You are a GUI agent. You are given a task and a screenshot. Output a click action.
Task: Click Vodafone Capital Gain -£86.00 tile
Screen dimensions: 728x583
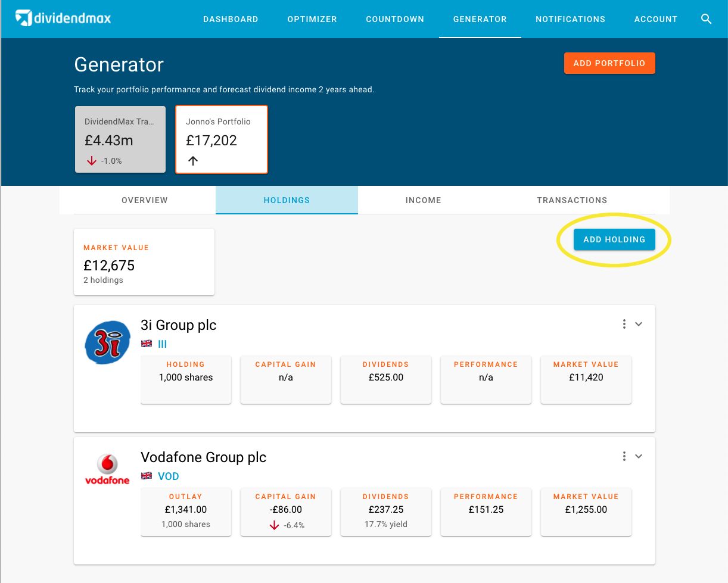coord(286,512)
